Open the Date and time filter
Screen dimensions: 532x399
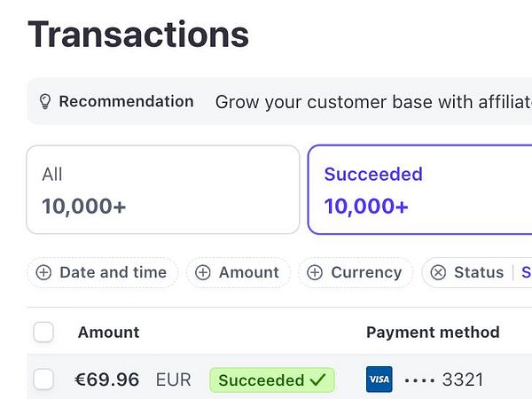click(113, 273)
